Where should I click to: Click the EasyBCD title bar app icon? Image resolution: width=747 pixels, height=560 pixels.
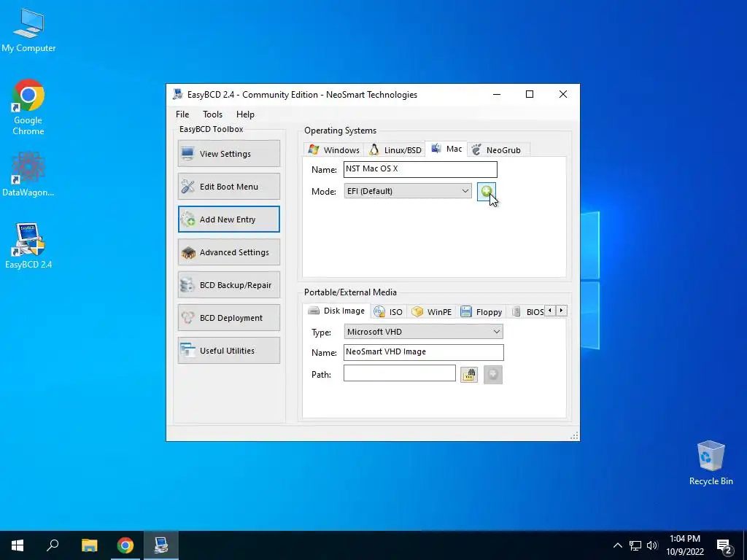click(x=178, y=94)
